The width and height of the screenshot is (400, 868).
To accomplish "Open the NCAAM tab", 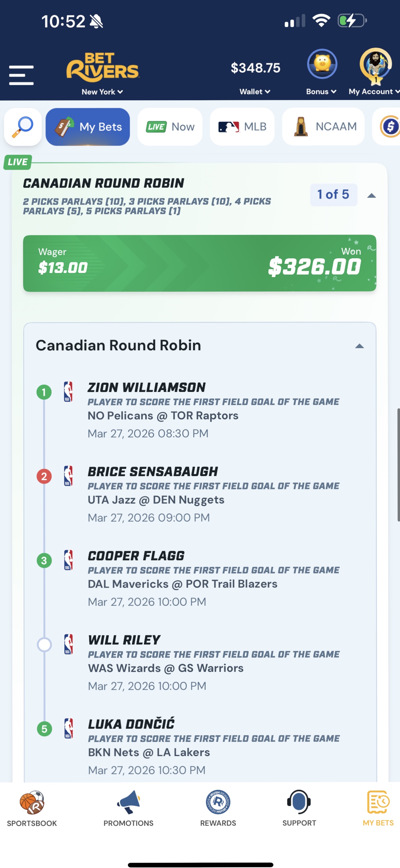I will (323, 127).
